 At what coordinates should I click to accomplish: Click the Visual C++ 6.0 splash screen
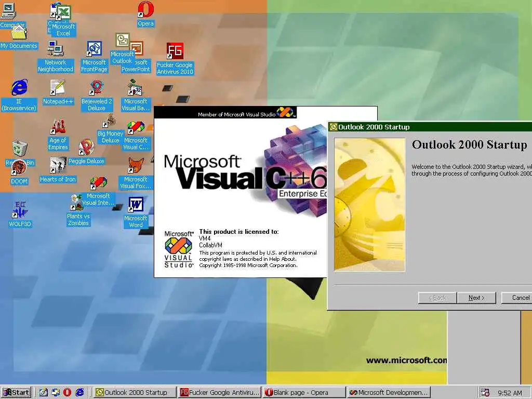point(241,192)
